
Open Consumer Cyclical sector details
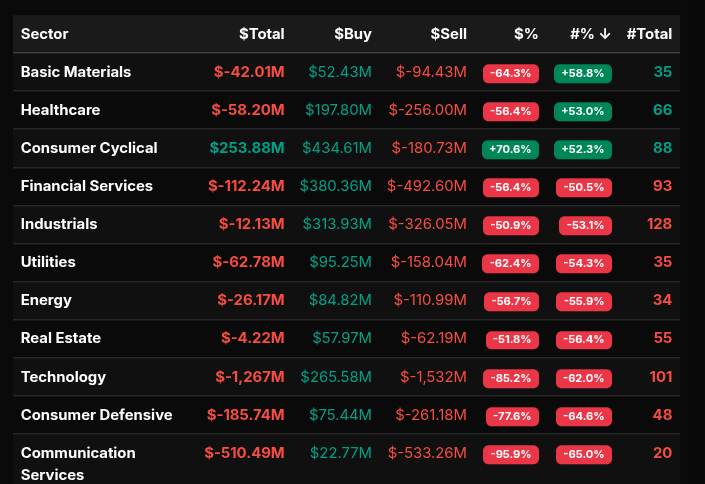(x=89, y=148)
